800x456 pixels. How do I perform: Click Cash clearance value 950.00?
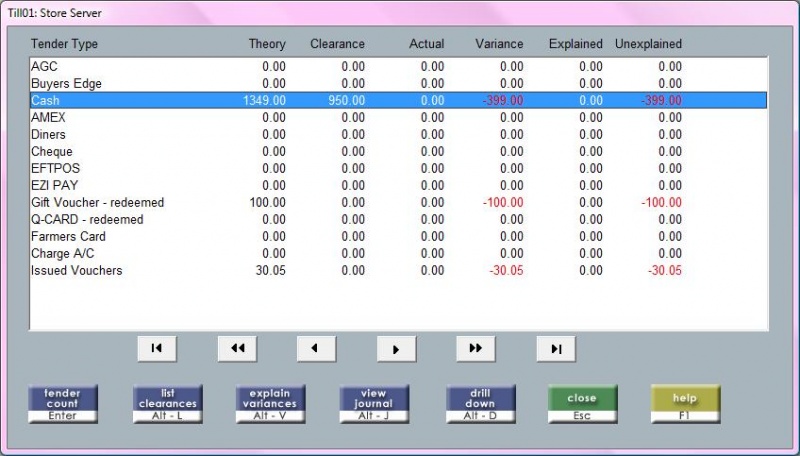click(x=346, y=100)
